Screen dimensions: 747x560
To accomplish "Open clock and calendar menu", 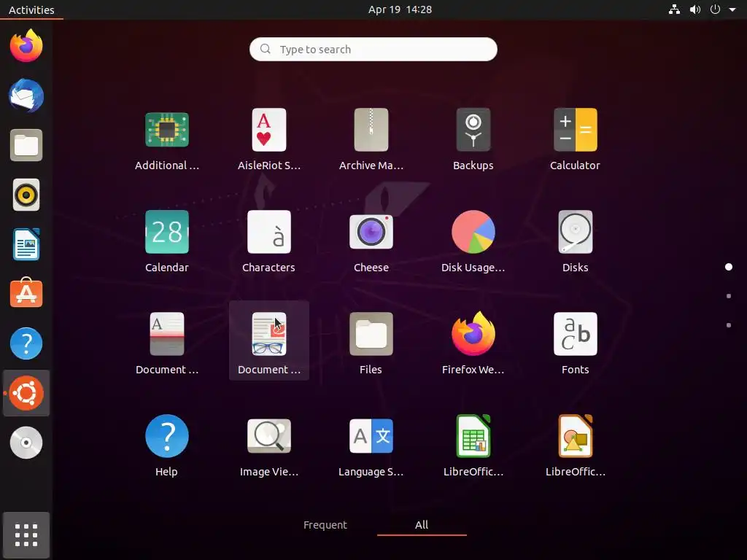I will coord(400,9).
